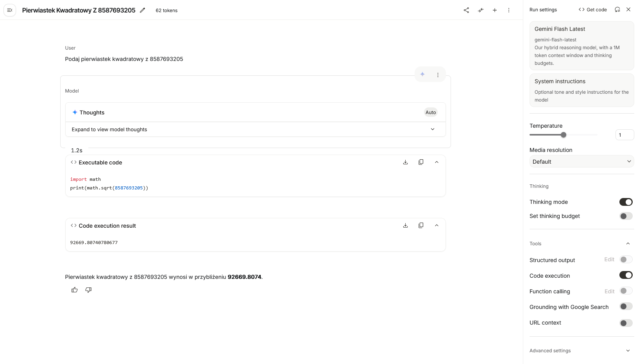This screenshot has width=637, height=364.
Task: Enable Grounding with Google Search toggle
Action: [x=626, y=307]
